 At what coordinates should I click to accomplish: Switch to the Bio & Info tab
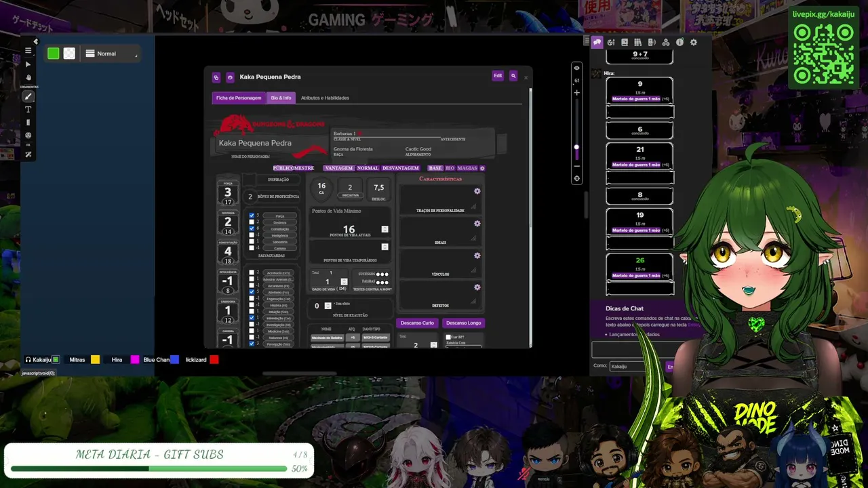(x=281, y=98)
